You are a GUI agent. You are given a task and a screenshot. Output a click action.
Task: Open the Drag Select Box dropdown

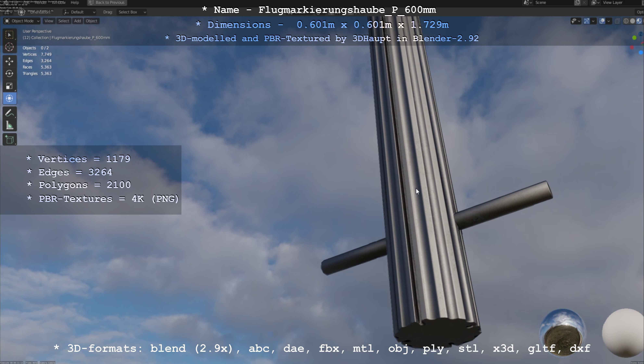[132, 12]
